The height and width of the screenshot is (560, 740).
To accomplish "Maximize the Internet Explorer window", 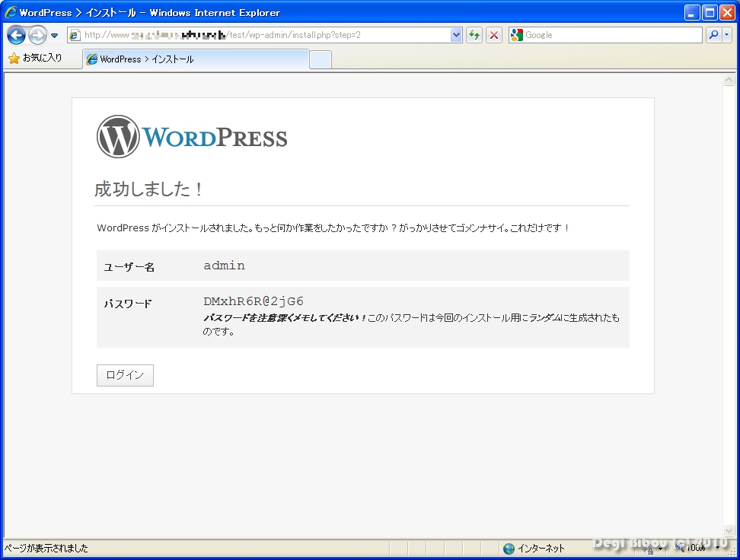I will [x=710, y=12].
